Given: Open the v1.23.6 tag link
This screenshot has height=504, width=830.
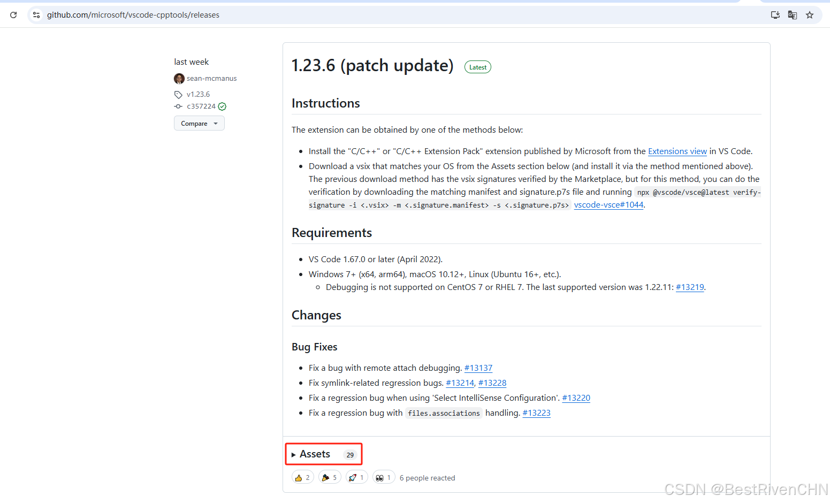Looking at the screenshot, I should click(x=198, y=95).
